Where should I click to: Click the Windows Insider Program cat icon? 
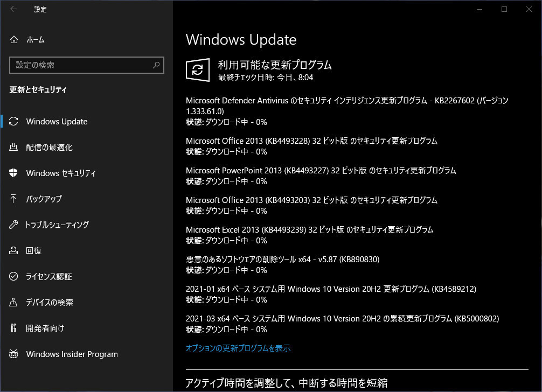click(x=13, y=354)
